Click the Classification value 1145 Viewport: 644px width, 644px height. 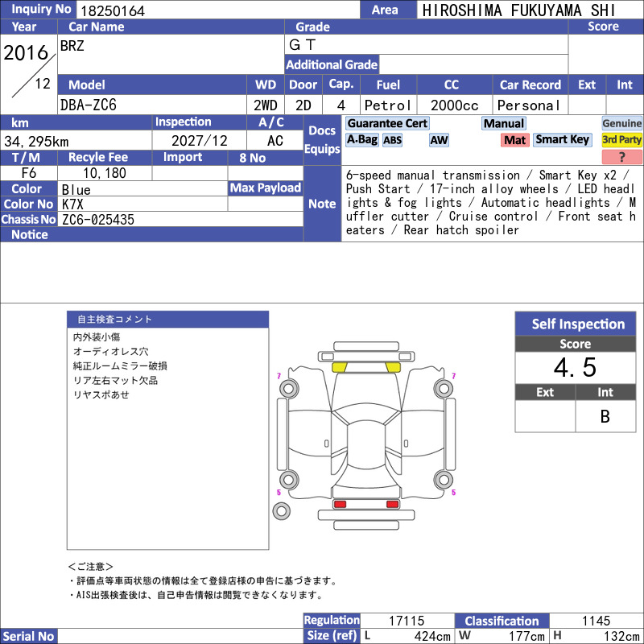(x=596, y=621)
